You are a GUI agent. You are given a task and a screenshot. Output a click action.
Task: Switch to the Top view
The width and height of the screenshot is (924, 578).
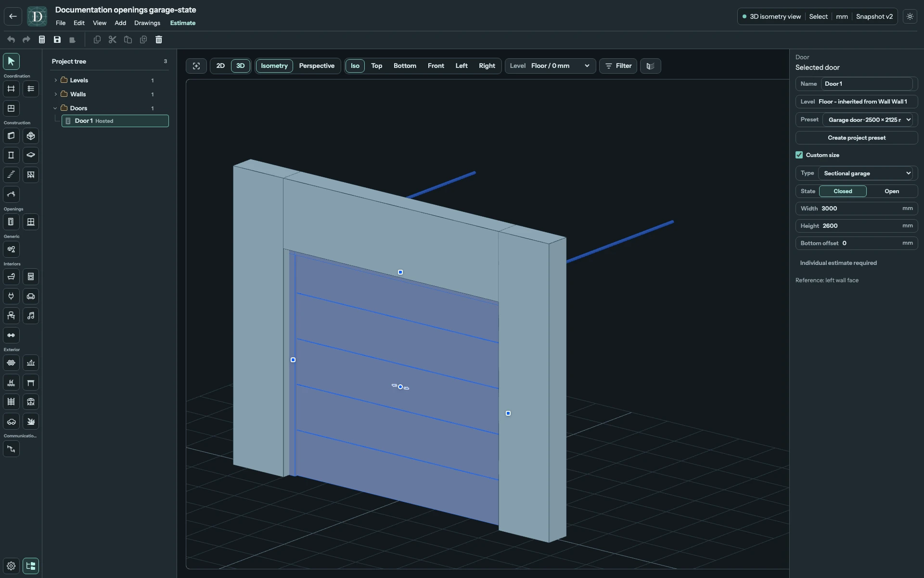pyautogui.click(x=376, y=66)
